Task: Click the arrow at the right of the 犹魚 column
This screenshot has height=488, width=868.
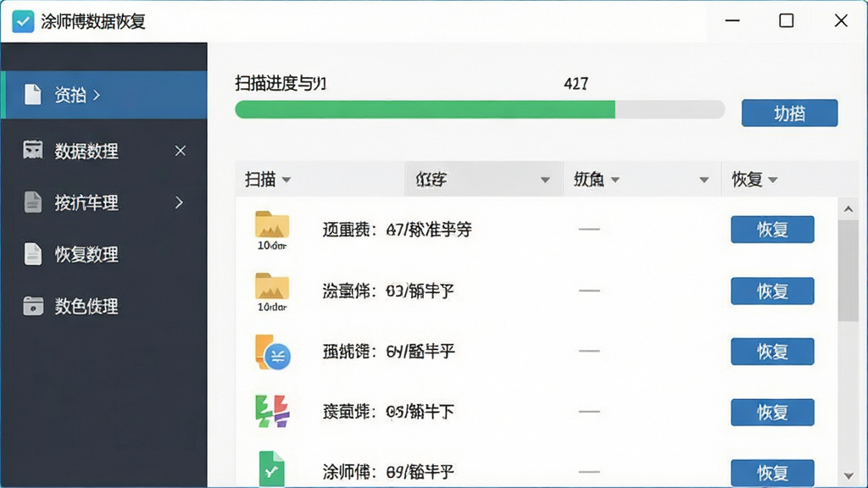Action: (x=704, y=180)
